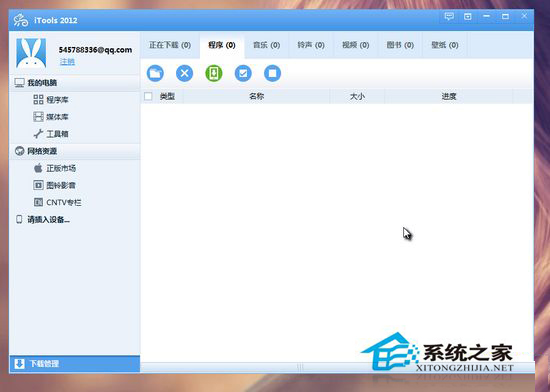Click the stop square toolbar icon

[272, 73]
